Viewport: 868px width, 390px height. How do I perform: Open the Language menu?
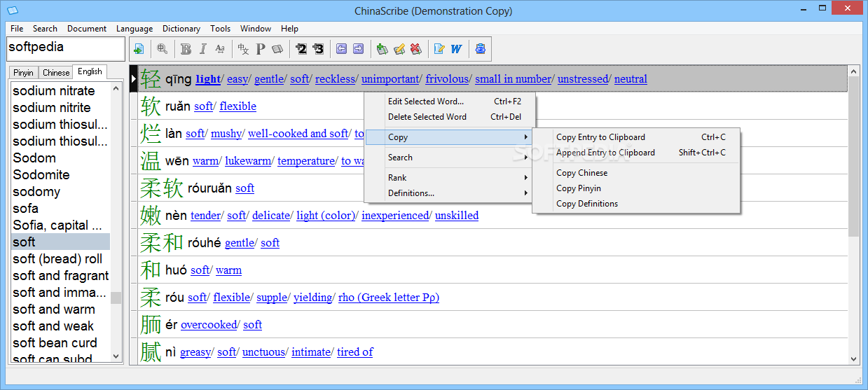tap(135, 29)
